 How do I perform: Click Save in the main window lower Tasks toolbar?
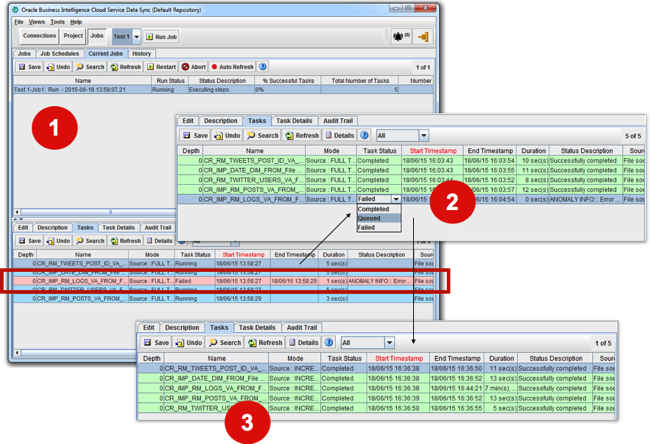coord(30,241)
